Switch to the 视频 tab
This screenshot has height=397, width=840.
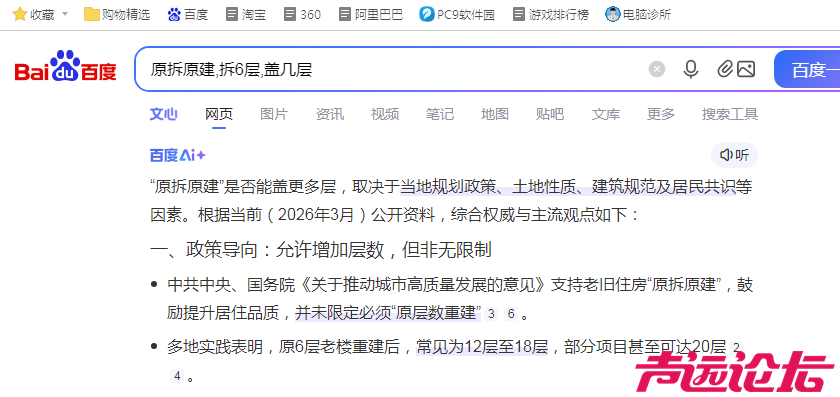pos(385,114)
